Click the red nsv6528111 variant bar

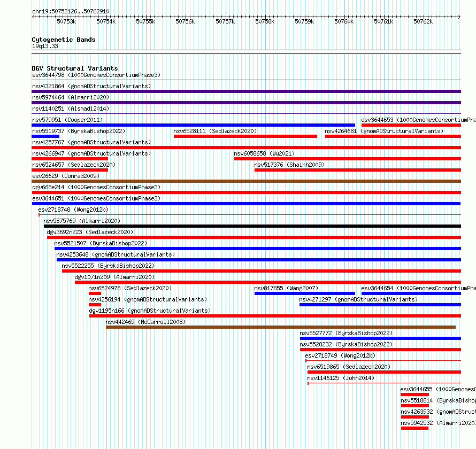point(245,136)
